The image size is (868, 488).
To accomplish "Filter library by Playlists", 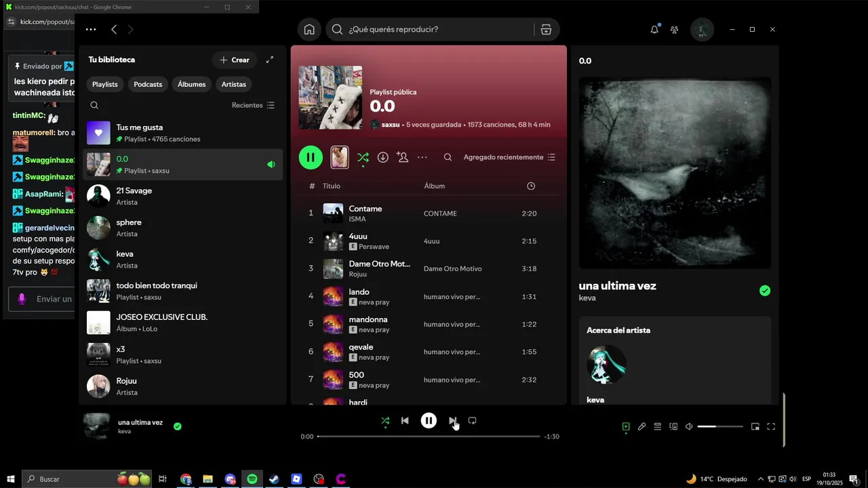I will tap(105, 84).
